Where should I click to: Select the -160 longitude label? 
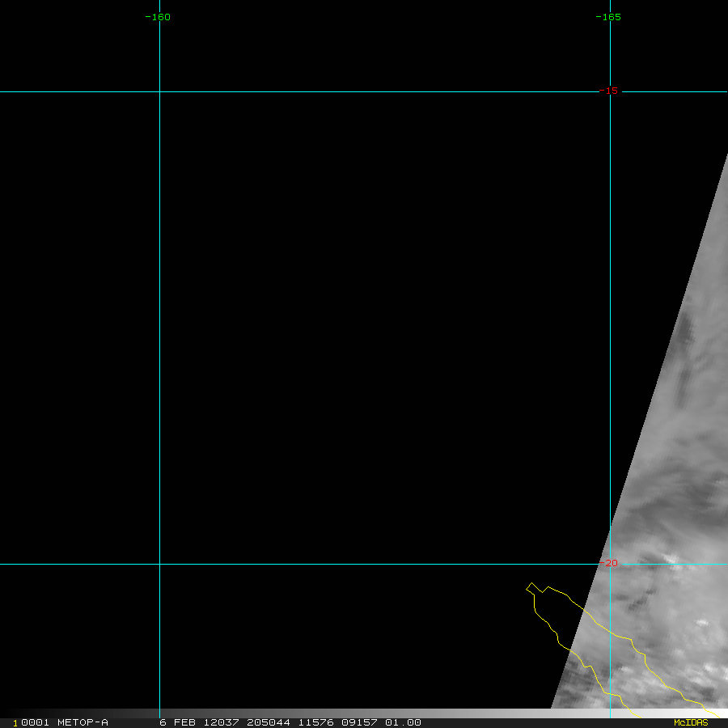[157, 17]
